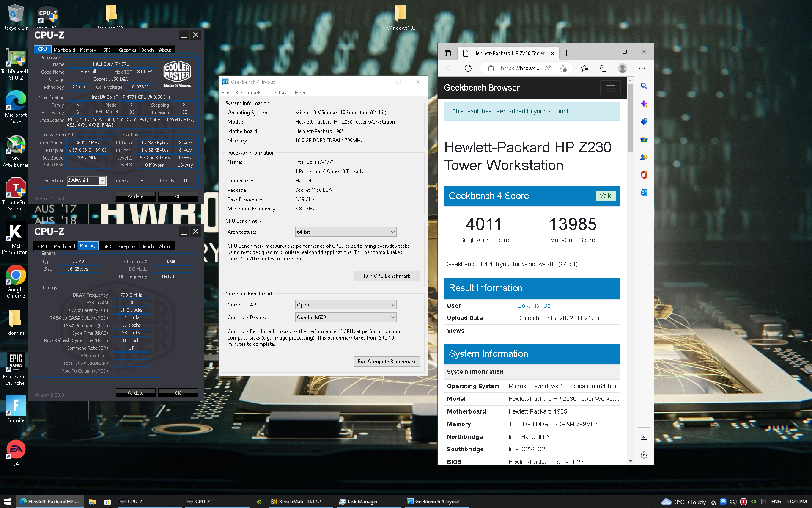
Task: Open Goku_is_Gei user profile link
Action: [x=534, y=306]
